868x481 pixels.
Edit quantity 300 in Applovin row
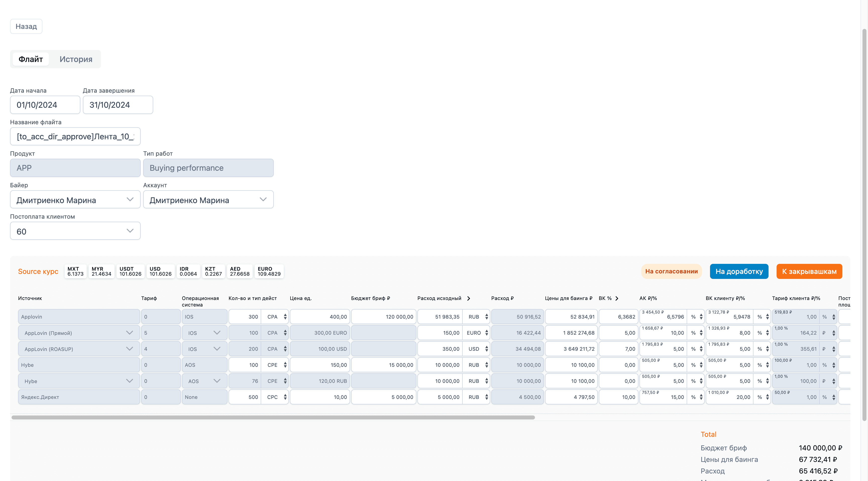[x=245, y=317]
